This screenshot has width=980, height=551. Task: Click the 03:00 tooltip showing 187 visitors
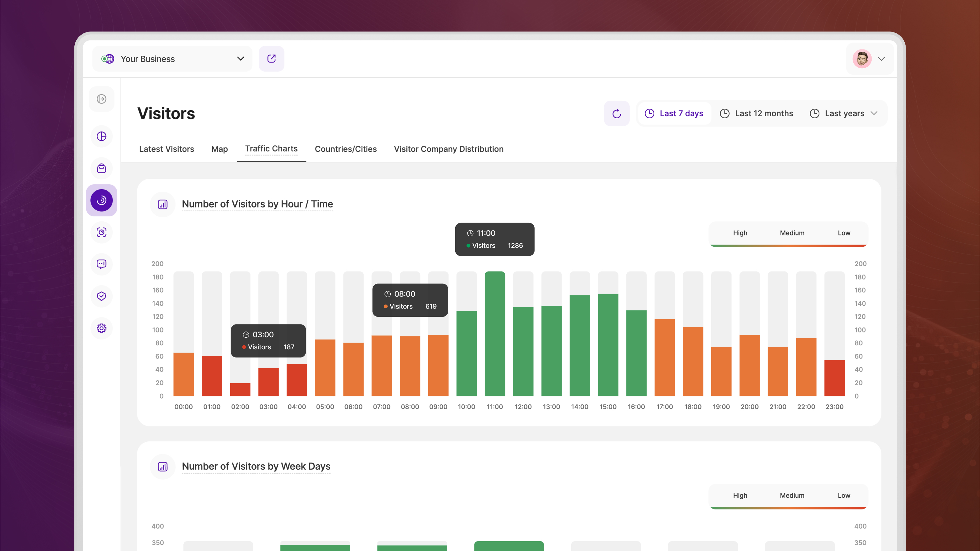coord(268,341)
